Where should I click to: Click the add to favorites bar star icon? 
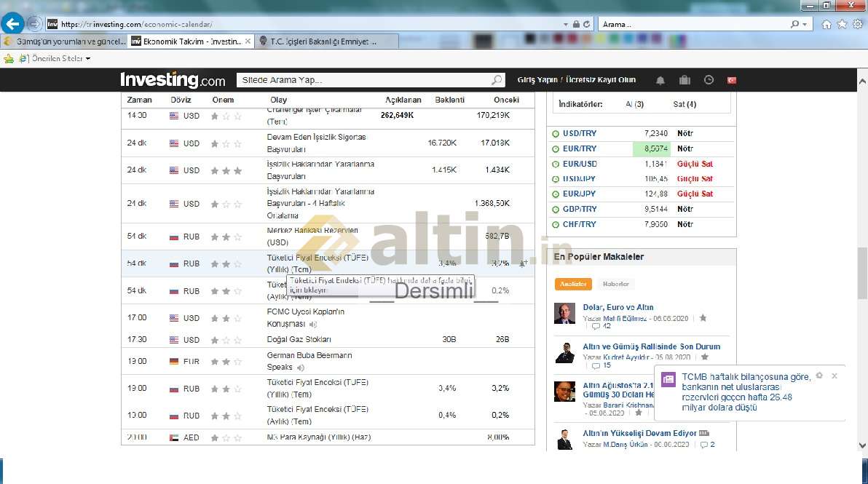click(x=8, y=59)
